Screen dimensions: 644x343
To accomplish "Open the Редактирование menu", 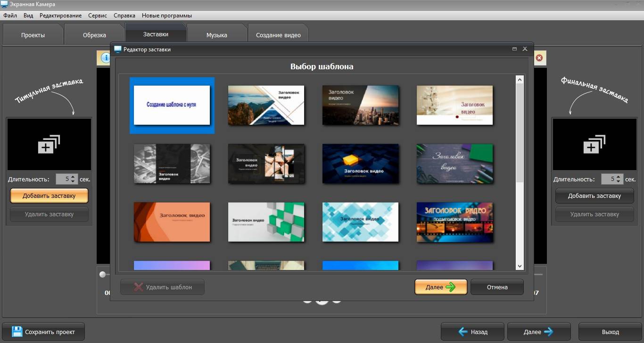I will coord(60,16).
